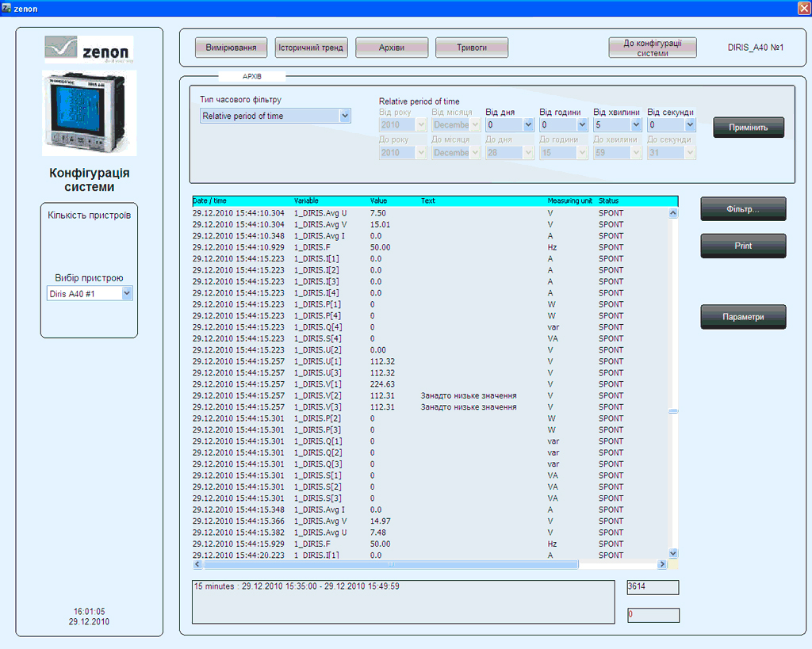Go to the Тривоги screen
Image resolution: width=812 pixels, height=649 pixels.
point(472,48)
